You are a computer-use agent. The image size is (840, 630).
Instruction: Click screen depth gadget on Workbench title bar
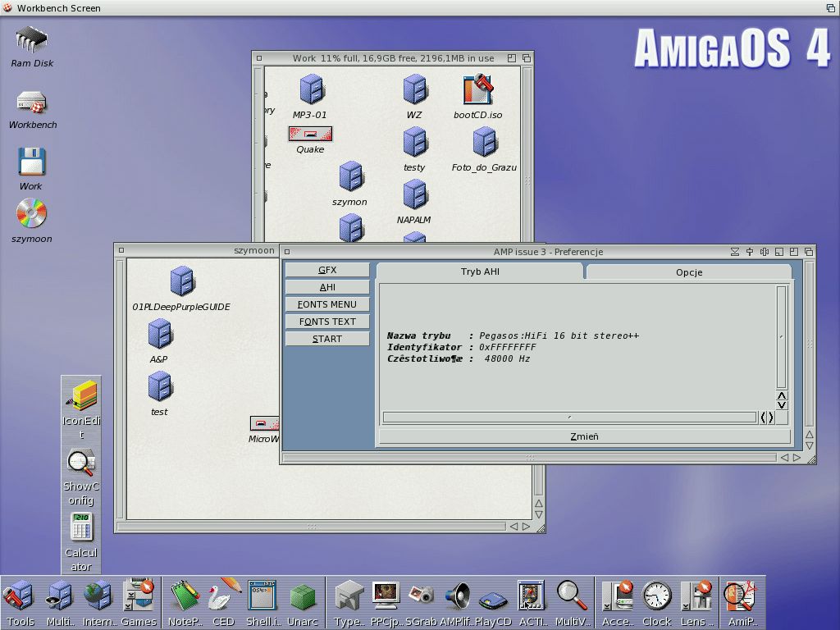[830, 8]
